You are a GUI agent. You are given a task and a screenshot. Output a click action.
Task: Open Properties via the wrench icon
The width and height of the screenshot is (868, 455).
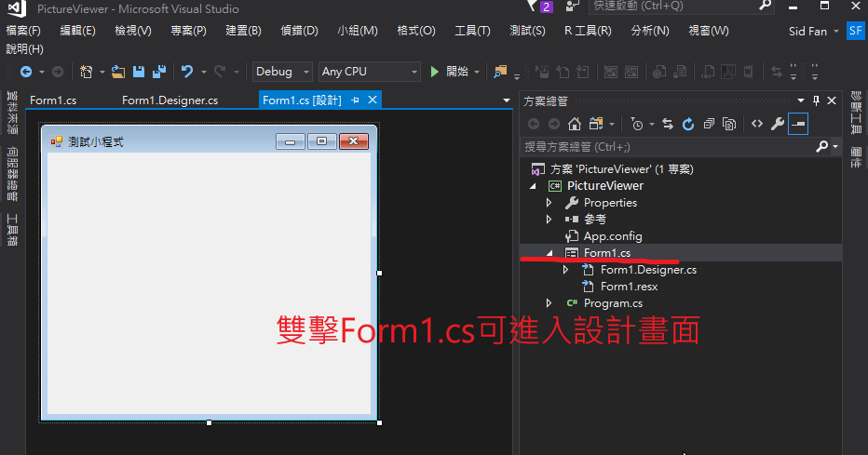(x=778, y=124)
